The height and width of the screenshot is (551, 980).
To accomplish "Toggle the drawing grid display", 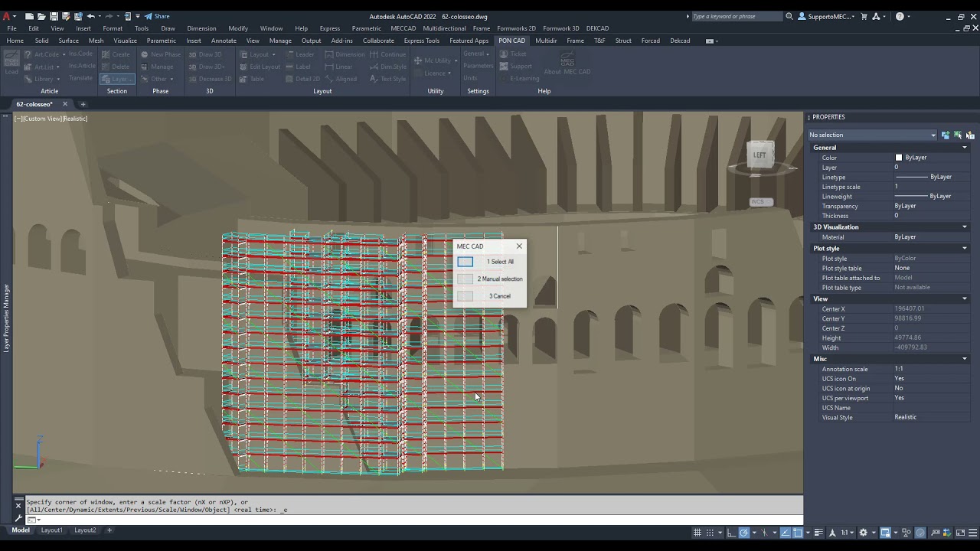I will (x=697, y=533).
